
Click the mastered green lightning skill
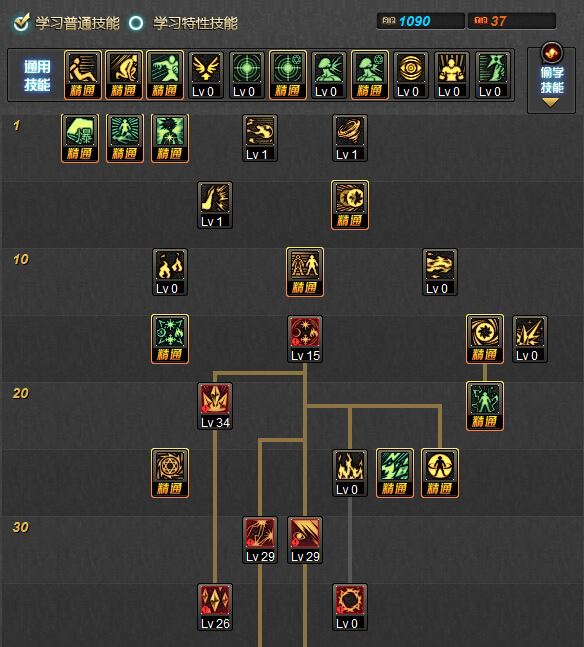coord(395,473)
